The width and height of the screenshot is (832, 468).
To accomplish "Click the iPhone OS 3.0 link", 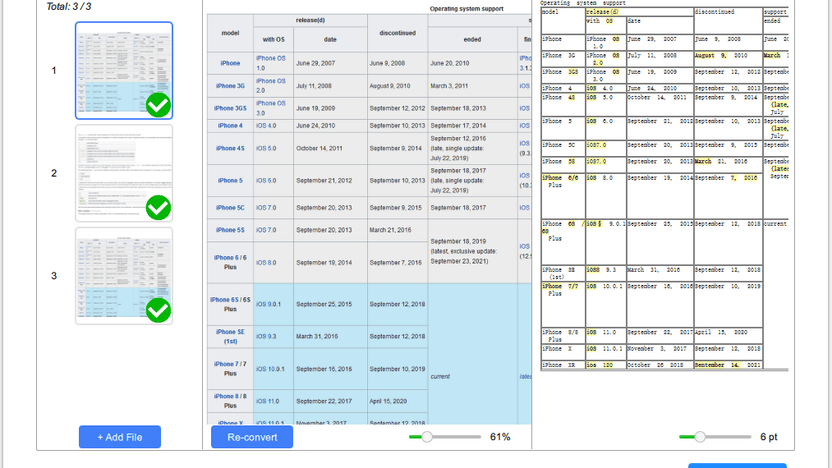I will pos(271,108).
